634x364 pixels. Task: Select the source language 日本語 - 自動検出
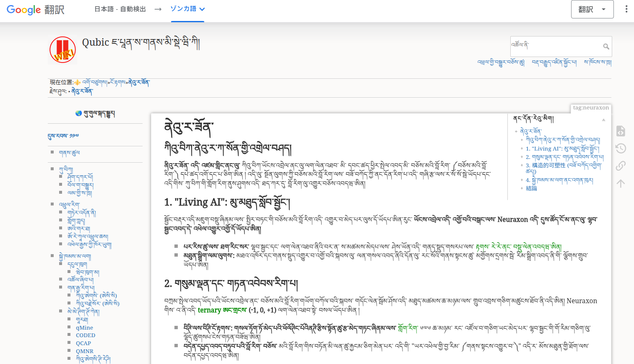[120, 9]
